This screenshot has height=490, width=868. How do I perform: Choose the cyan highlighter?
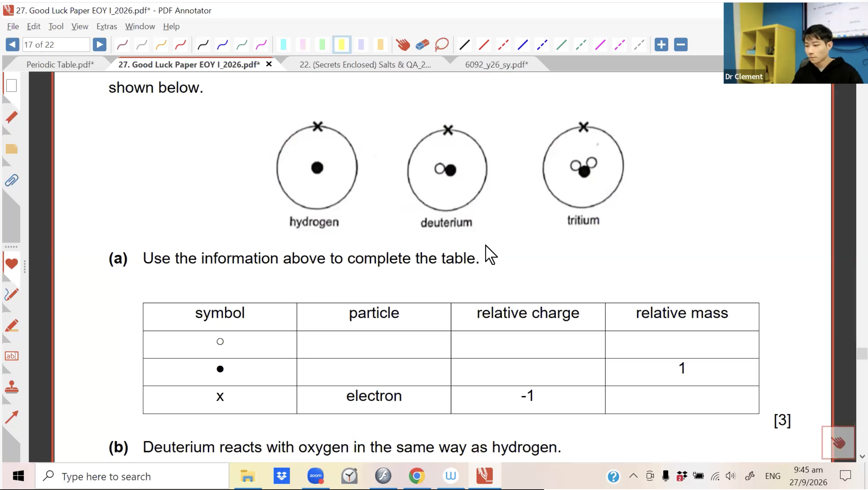(x=283, y=45)
